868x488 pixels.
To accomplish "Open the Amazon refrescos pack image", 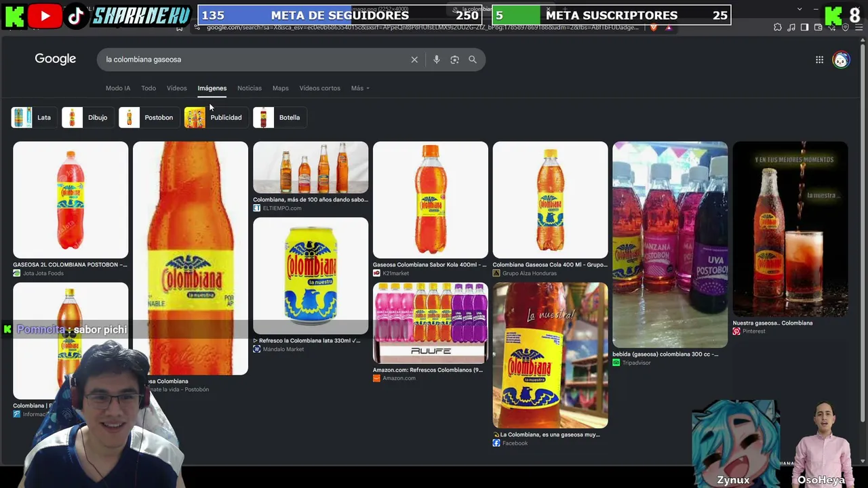I will click(431, 323).
